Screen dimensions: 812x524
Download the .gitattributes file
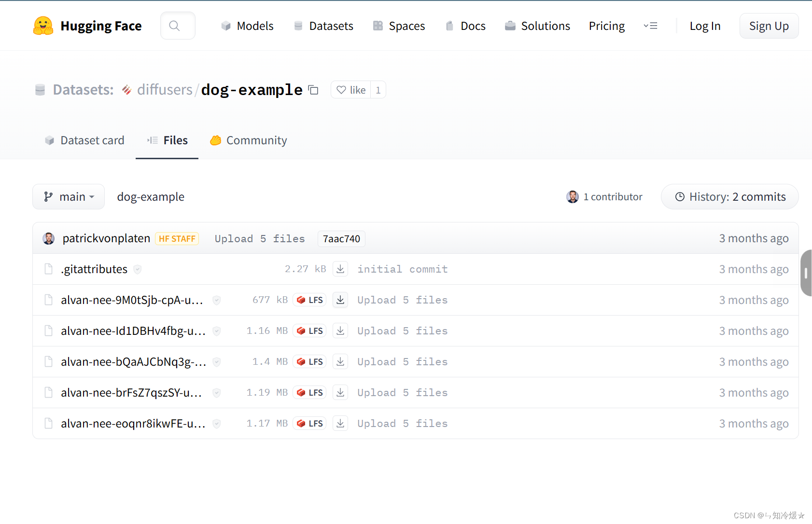(340, 269)
